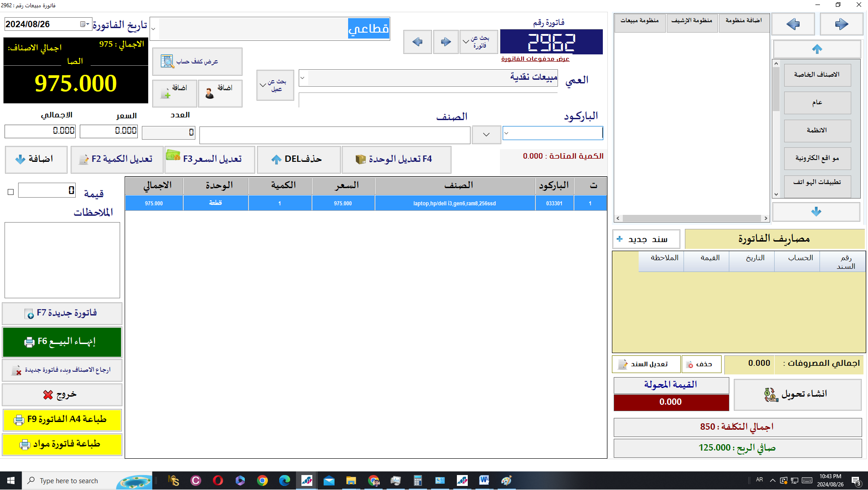Viewport: 868px width, 490px height.
Task: Click the السعر price field
Action: (109, 131)
